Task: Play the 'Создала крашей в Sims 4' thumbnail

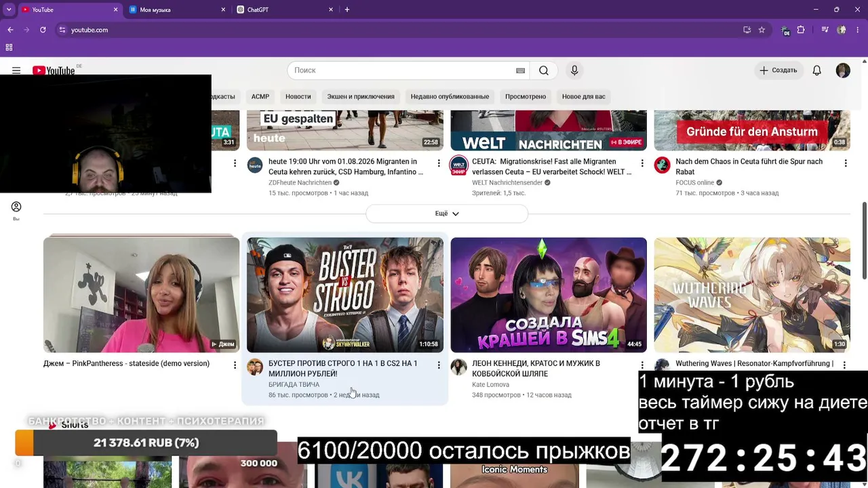Action: [549, 295]
